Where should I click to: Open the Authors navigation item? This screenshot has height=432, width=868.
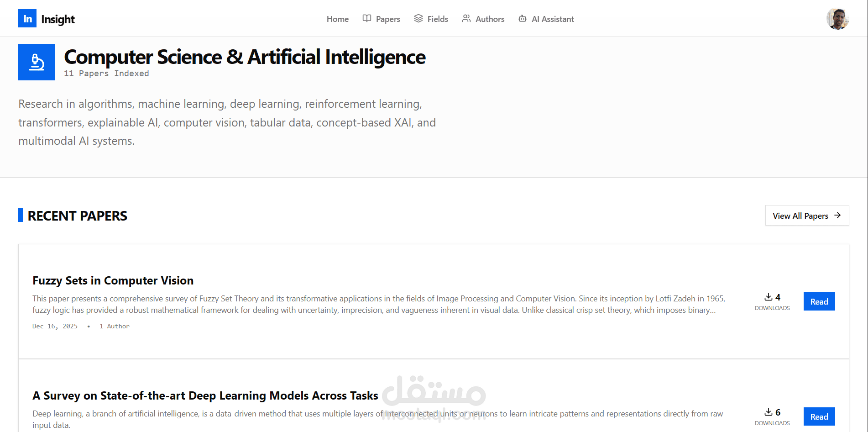[483, 19]
